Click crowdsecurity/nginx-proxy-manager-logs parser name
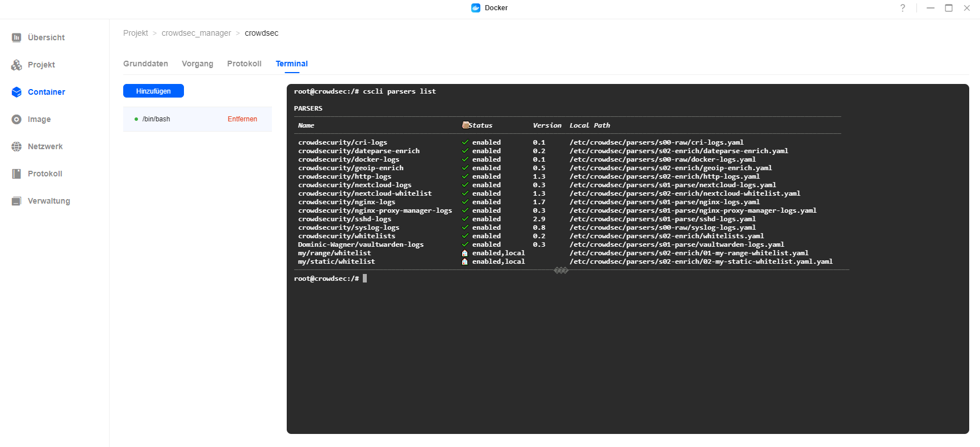 (375, 210)
